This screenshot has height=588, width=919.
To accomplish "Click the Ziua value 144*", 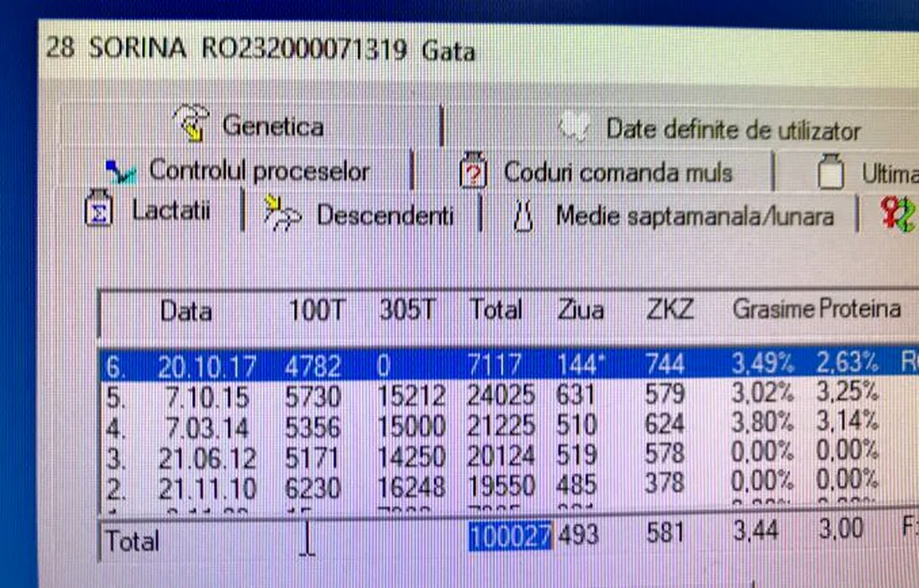I will tap(580, 365).
